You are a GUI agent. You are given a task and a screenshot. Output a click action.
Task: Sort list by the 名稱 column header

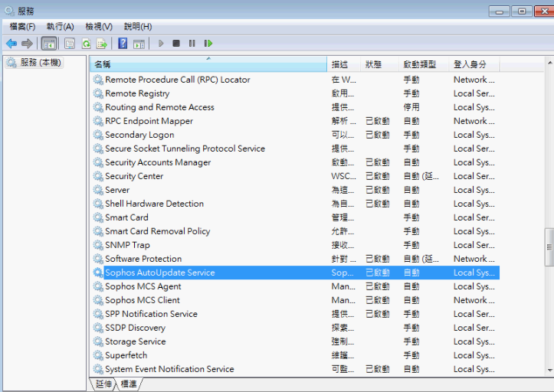pyautogui.click(x=207, y=64)
